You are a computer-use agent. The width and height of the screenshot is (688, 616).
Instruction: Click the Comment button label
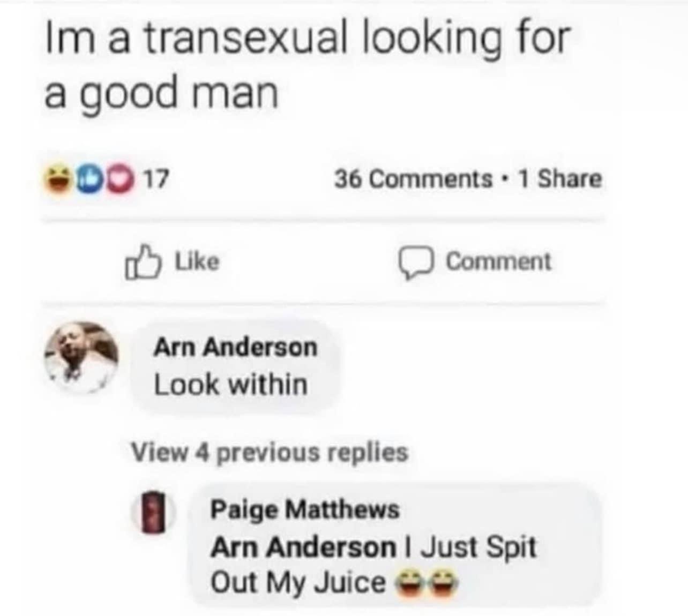point(498,261)
